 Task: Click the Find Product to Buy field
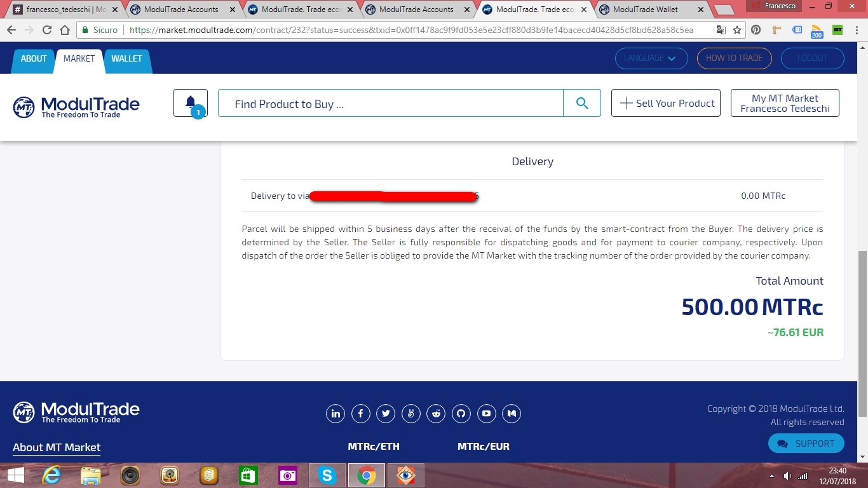(391, 103)
